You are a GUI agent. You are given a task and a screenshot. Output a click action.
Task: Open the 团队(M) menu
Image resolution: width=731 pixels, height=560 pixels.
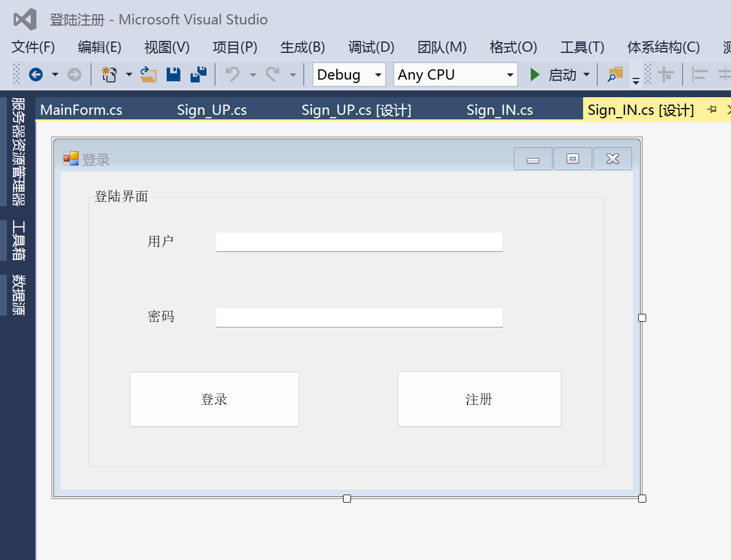[442, 47]
